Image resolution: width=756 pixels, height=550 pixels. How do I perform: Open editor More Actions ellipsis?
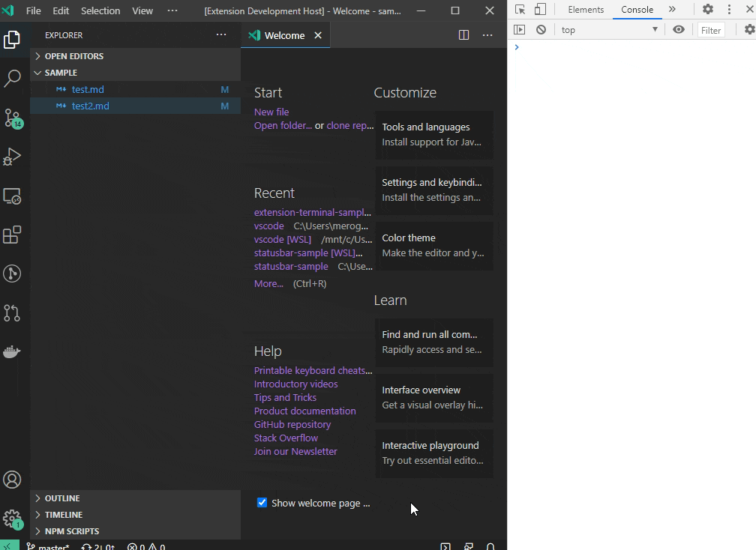487,35
